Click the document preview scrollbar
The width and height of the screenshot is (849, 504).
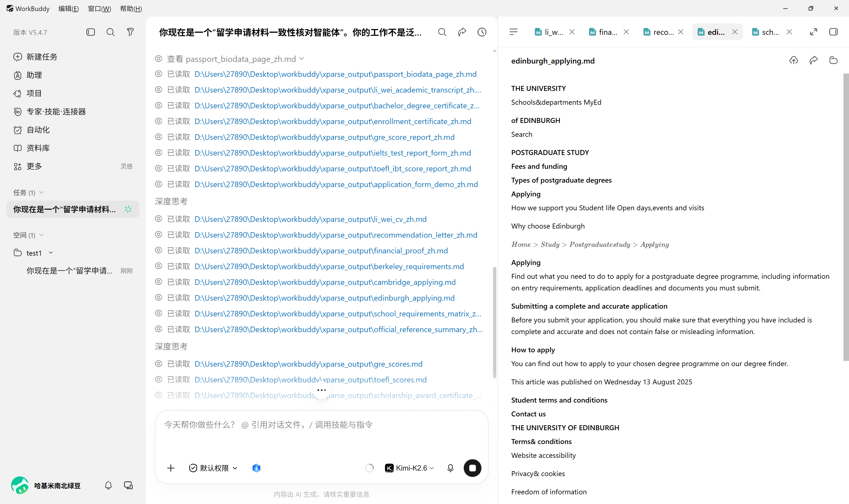[846, 217]
